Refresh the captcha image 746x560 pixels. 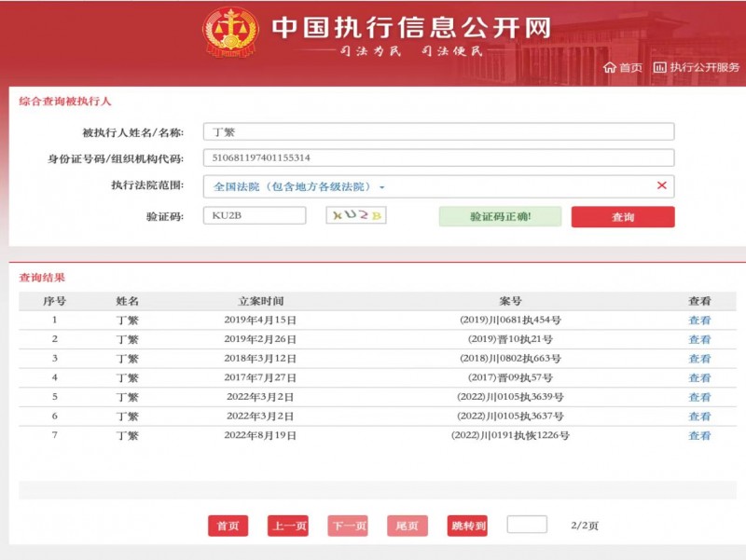point(356,215)
